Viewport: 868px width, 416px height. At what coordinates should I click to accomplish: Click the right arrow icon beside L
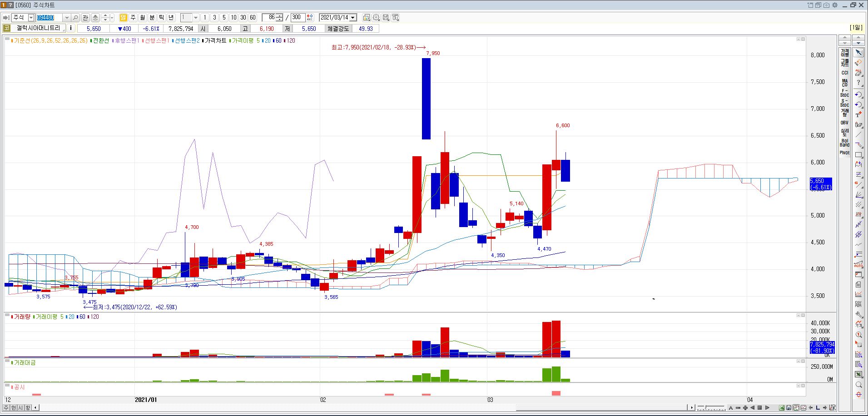[825, 408]
